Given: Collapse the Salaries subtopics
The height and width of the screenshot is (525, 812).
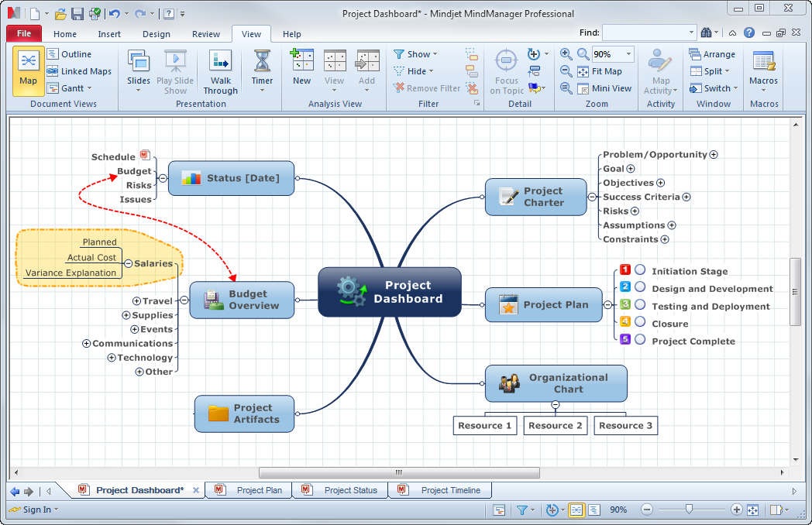Looking at the screenshot, I should pyautogui.click(x=128, y=263).
